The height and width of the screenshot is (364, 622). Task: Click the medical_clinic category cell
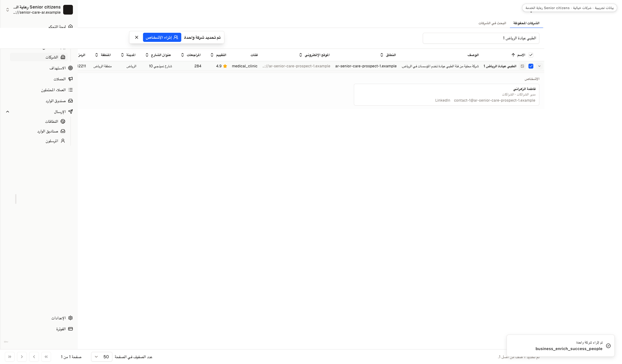pos(244,66)
